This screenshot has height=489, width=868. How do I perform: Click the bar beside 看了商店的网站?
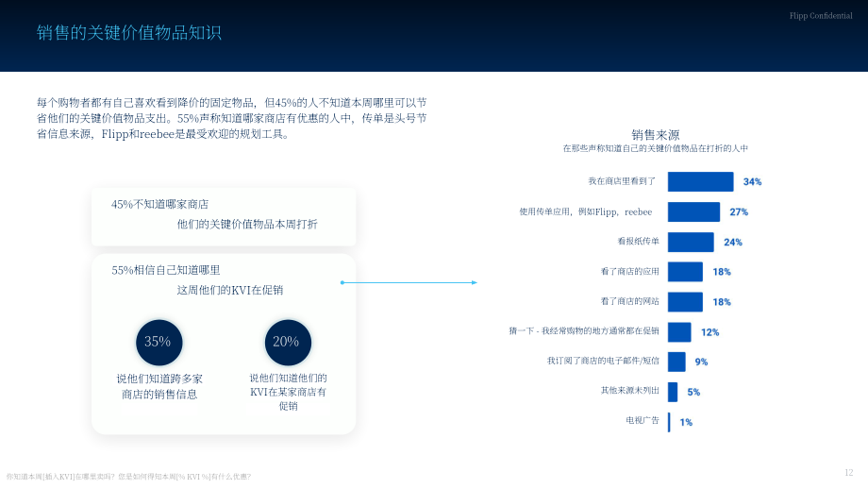[x=685, y=302]
